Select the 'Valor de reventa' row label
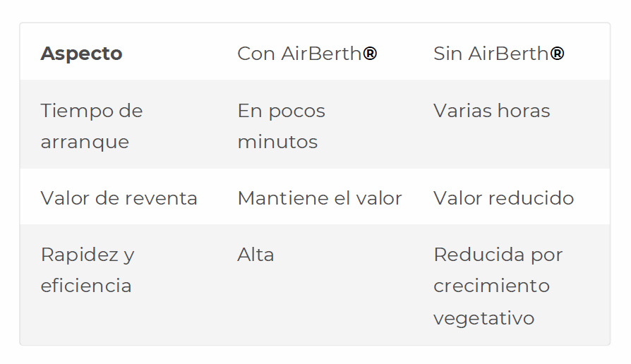 [x=119, y=198]
